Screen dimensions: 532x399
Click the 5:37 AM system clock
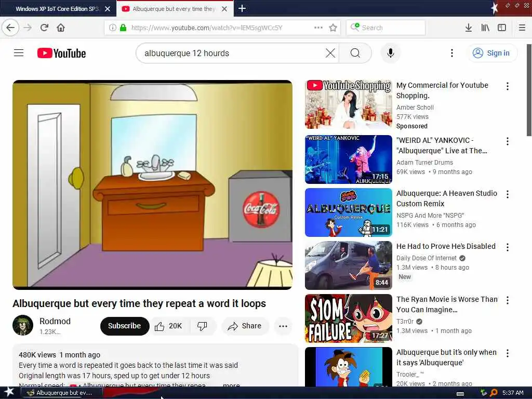click(x=513, y=393)
